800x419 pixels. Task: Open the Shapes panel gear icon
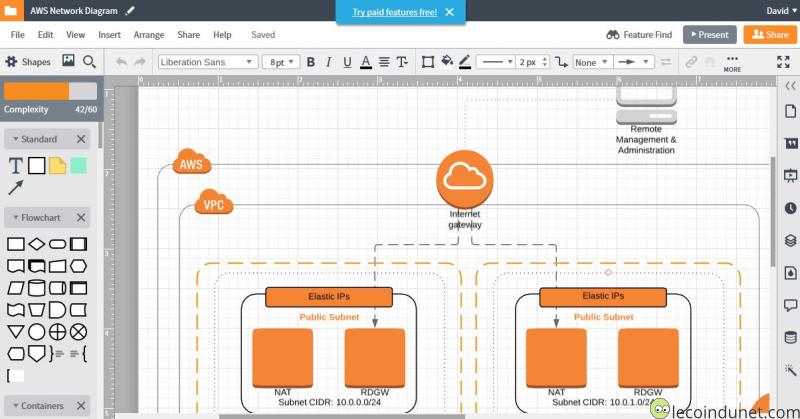coord(11,62)
